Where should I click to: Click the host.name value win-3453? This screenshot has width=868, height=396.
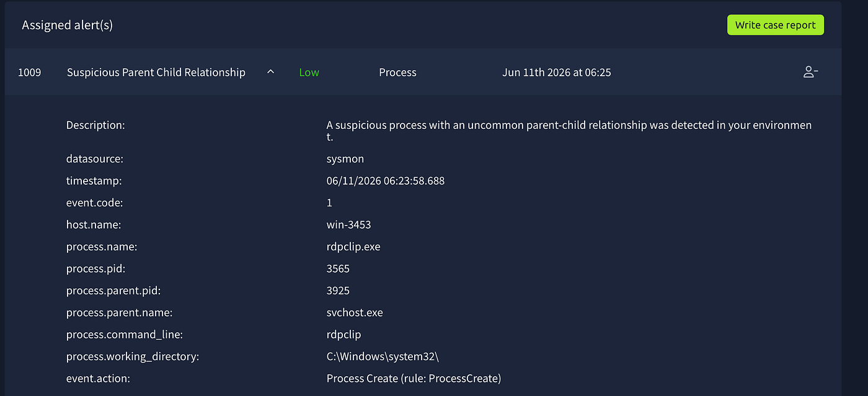(348, 225)
